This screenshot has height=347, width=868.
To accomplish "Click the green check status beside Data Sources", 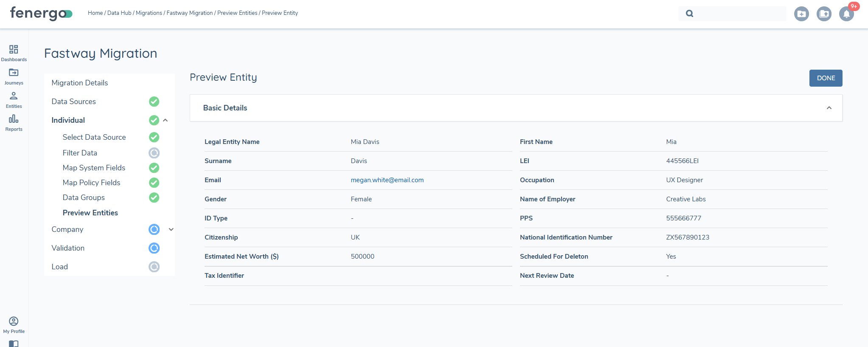I will (x=154, y=102).
